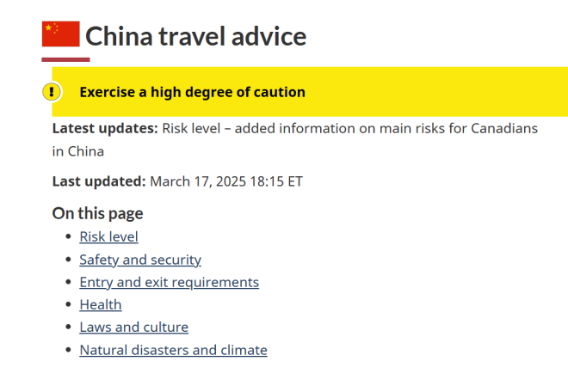Select the 'Latest updates:' bold label
Image resolution: width=568 pixels, height=392 pixels.
point(105,128)
